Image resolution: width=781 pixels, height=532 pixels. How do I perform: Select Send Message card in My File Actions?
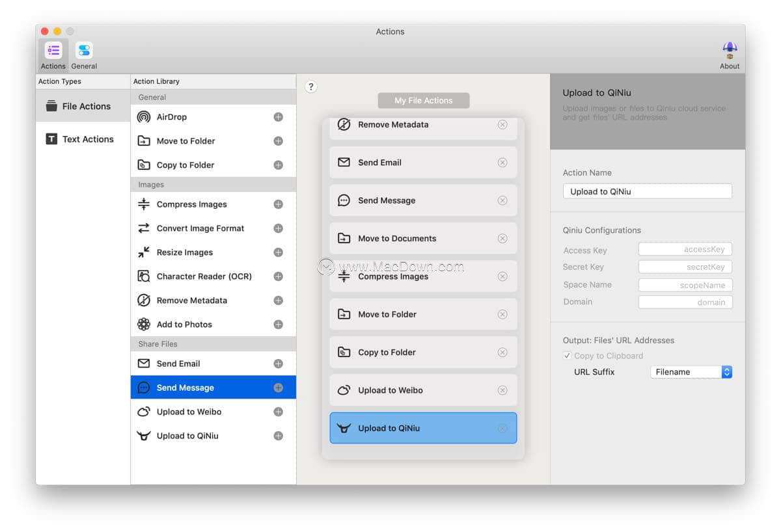424,200
